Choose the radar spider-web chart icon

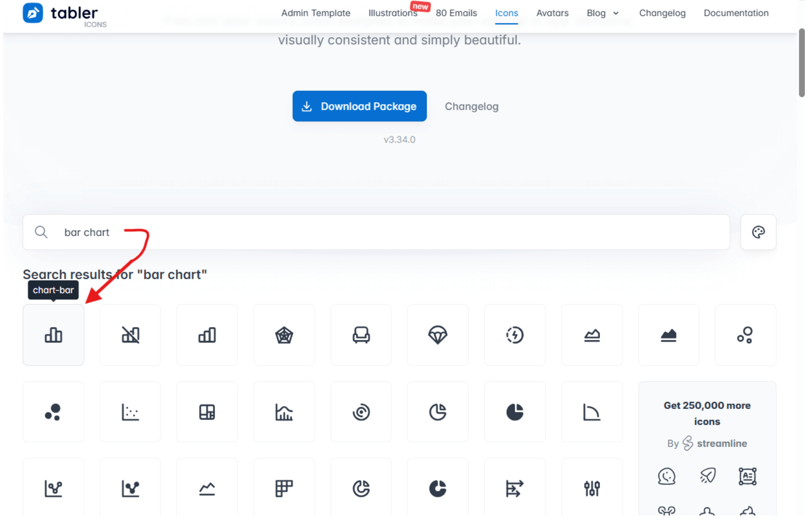pos(284,335)
